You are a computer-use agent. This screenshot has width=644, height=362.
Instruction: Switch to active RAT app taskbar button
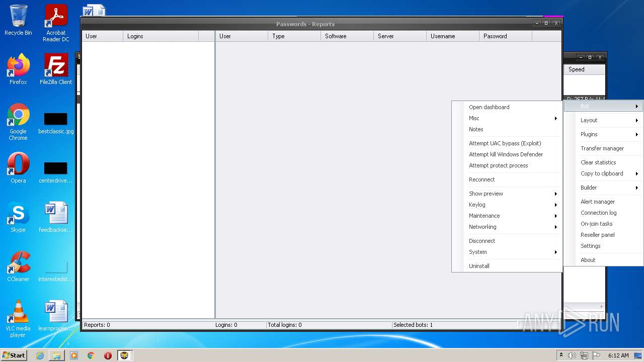pyautogui.click(x=124, y=355)
